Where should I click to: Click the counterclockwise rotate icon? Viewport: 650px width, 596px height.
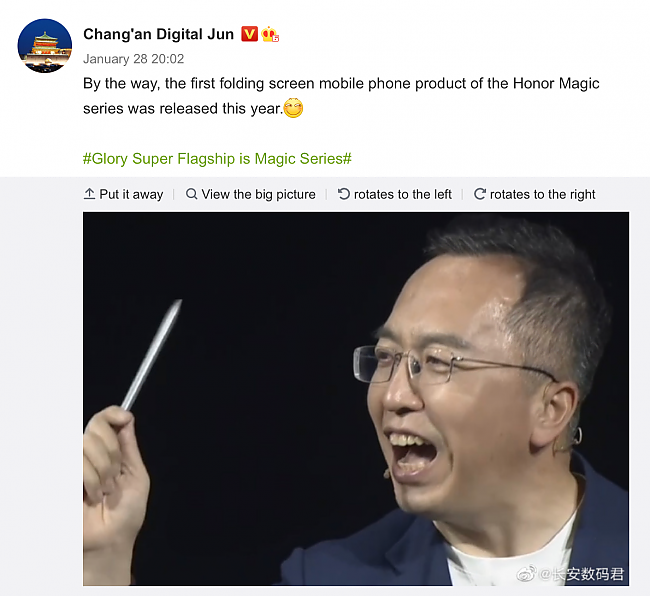coord(344,194)
